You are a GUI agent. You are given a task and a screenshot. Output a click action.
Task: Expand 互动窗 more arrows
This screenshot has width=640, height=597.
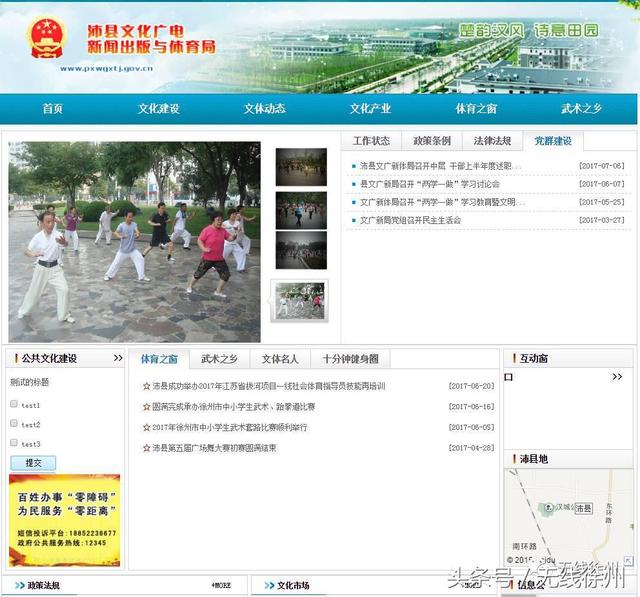point(617,377)
